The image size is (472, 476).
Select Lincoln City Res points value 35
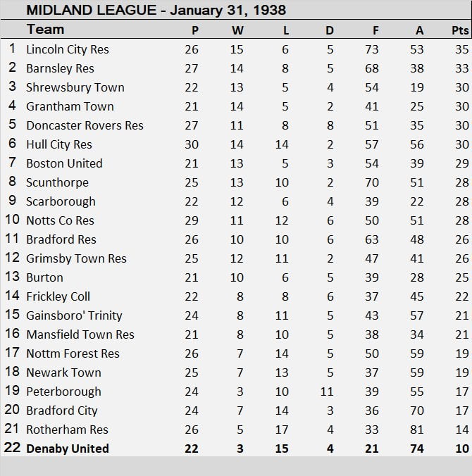point(461,49)
